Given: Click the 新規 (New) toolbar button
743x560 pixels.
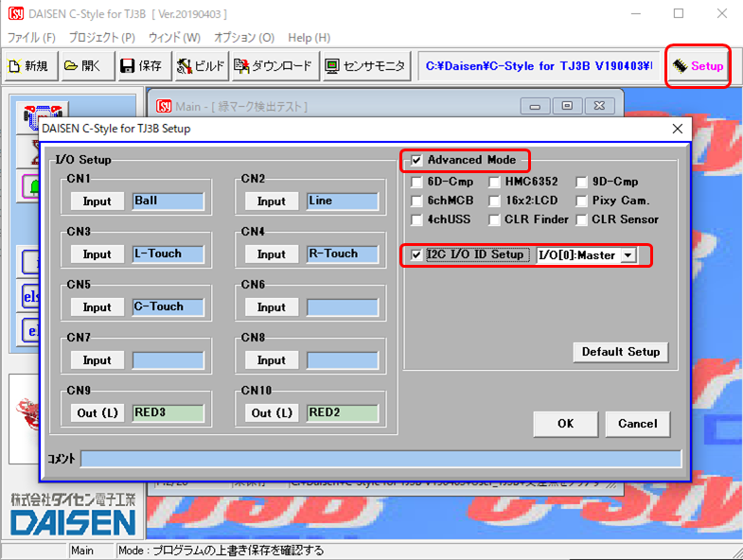Looking at the screenshot, I should tap(31, 66).
